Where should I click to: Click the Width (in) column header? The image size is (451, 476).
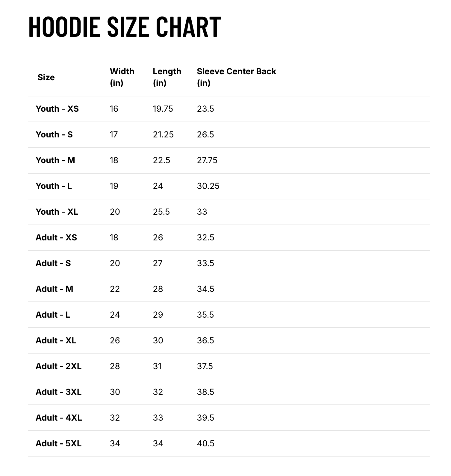122,77
